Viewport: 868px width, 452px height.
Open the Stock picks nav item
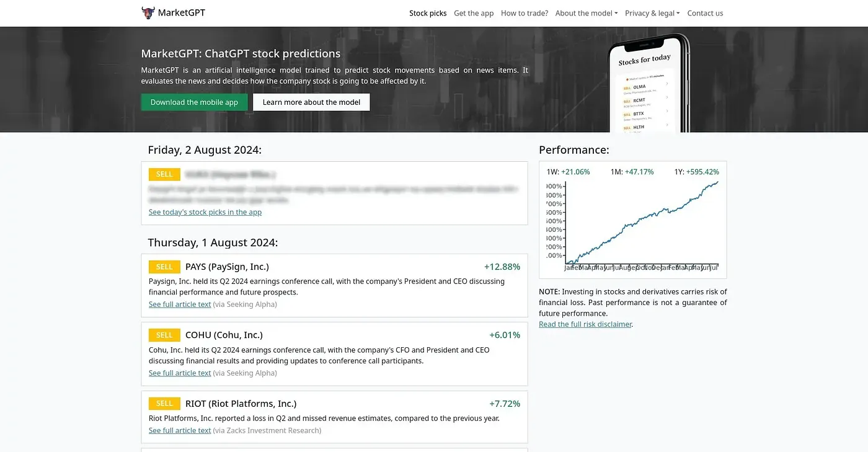[428, 13]
